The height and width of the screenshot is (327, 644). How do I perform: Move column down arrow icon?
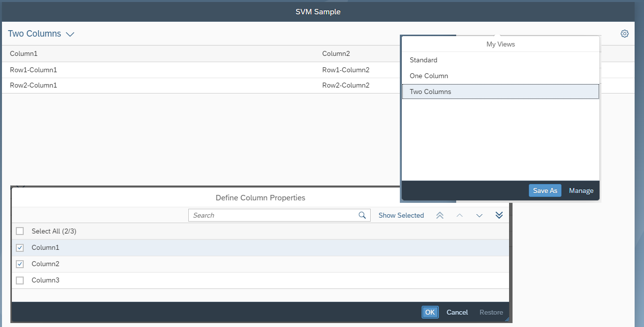[479, 215]
